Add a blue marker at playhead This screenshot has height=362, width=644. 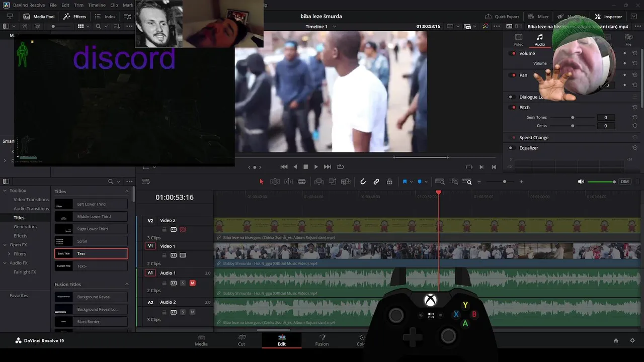(x=420, y=182)
